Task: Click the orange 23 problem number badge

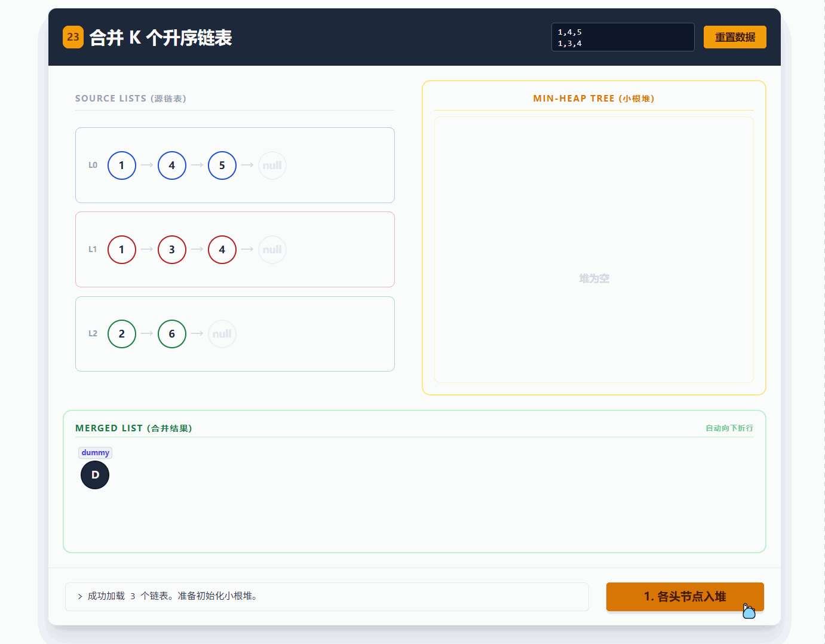Action: [x=73, y=37]
